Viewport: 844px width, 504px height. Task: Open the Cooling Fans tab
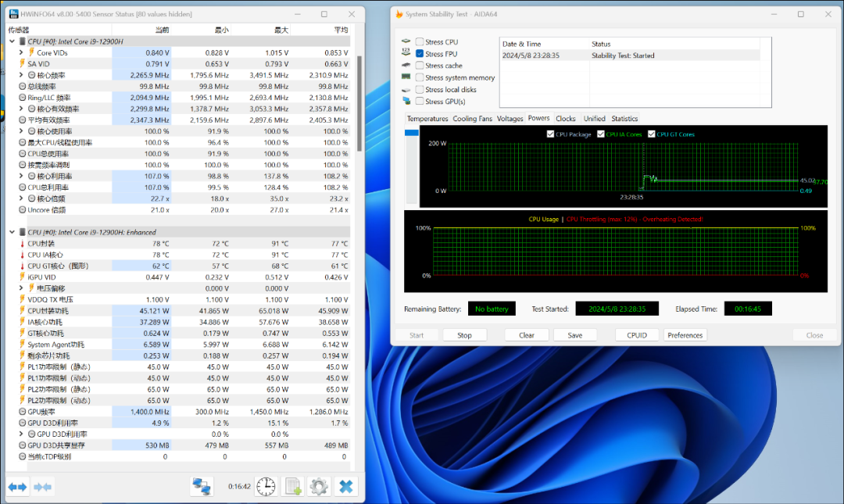coord(472,119)
